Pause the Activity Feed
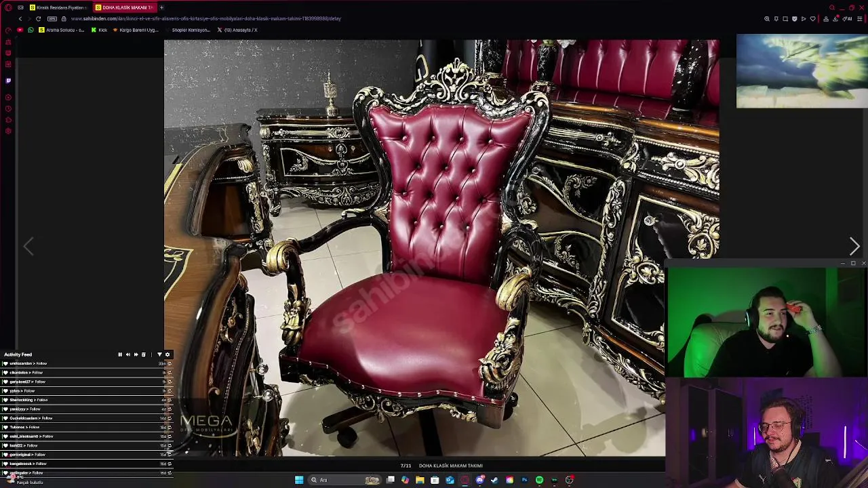 coord(120,354)
